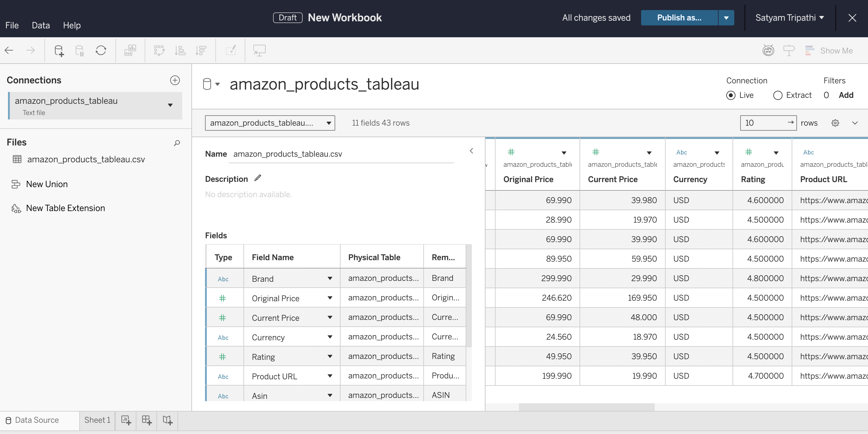Refresh the data source using the refresh icon

(101, 50)
